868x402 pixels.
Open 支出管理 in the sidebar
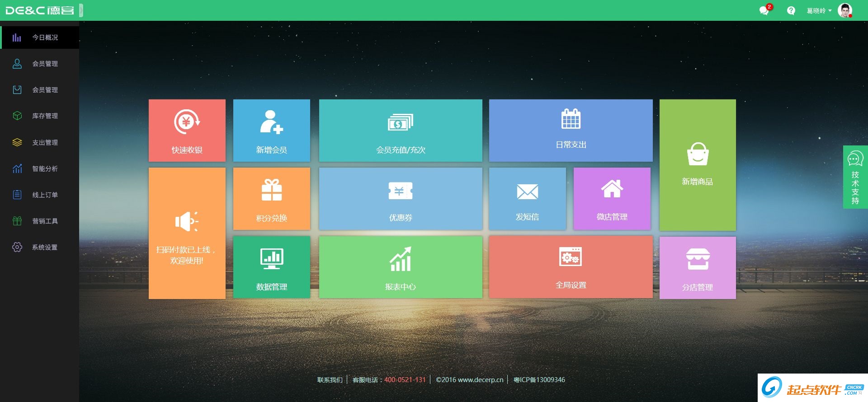(40, 143)
